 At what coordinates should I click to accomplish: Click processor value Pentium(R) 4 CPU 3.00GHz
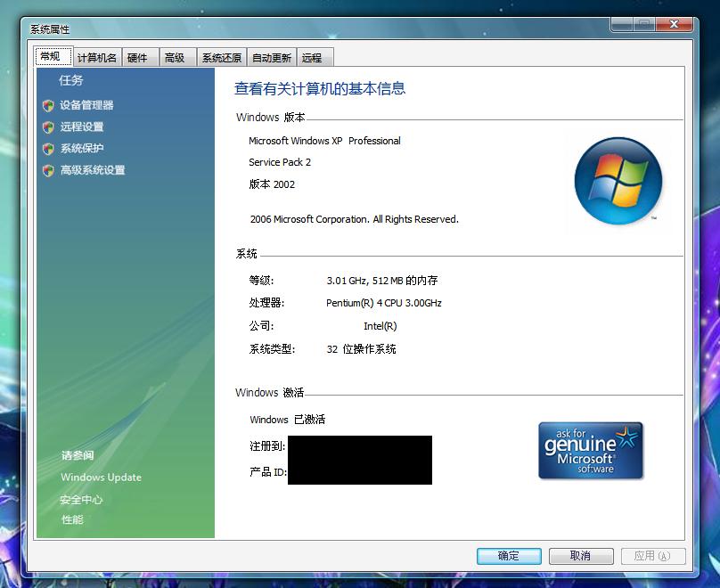pyautogui.click(x=384, y=303)
